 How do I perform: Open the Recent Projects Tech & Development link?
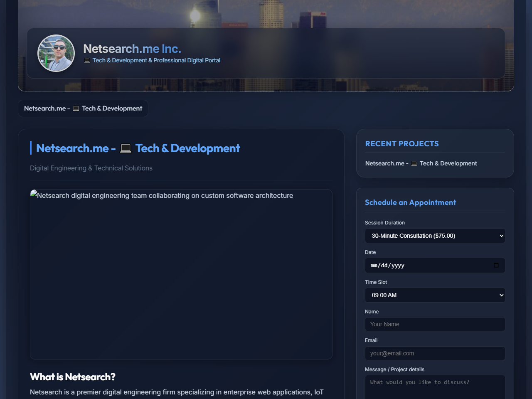click(421, 163)
